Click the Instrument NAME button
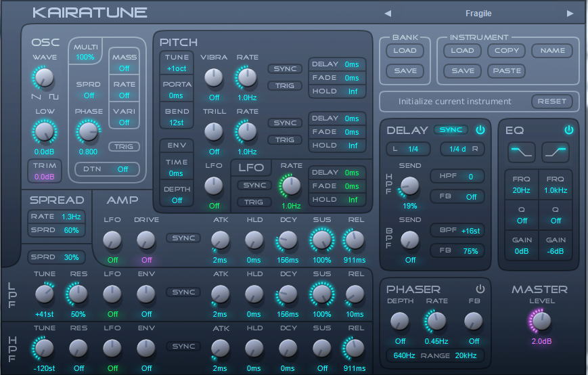This screenshot has height=375, width=588. tap(553, 51)
